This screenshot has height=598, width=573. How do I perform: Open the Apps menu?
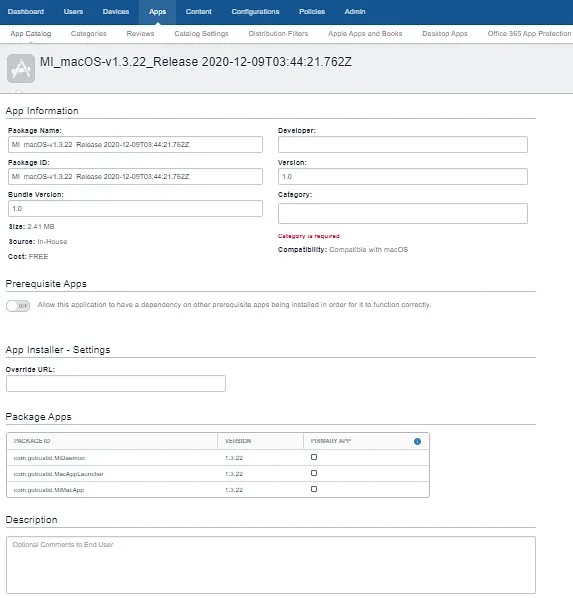[x=157, y=12]
